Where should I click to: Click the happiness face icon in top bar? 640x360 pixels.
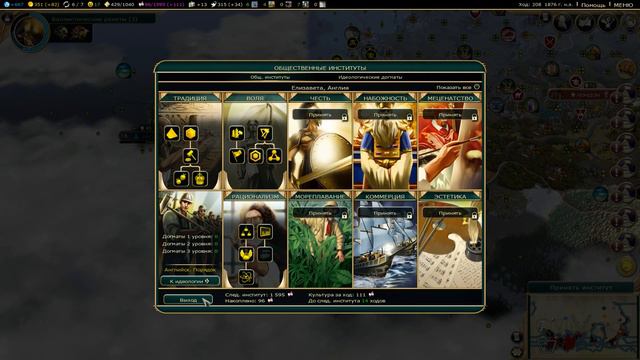[x=91, y=4]
